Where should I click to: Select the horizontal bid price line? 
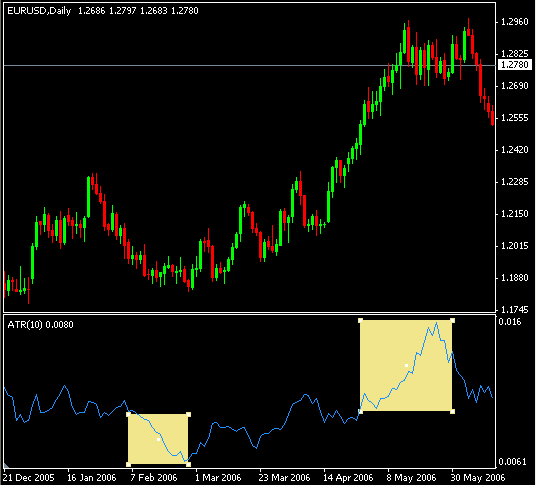coord(249,65)
